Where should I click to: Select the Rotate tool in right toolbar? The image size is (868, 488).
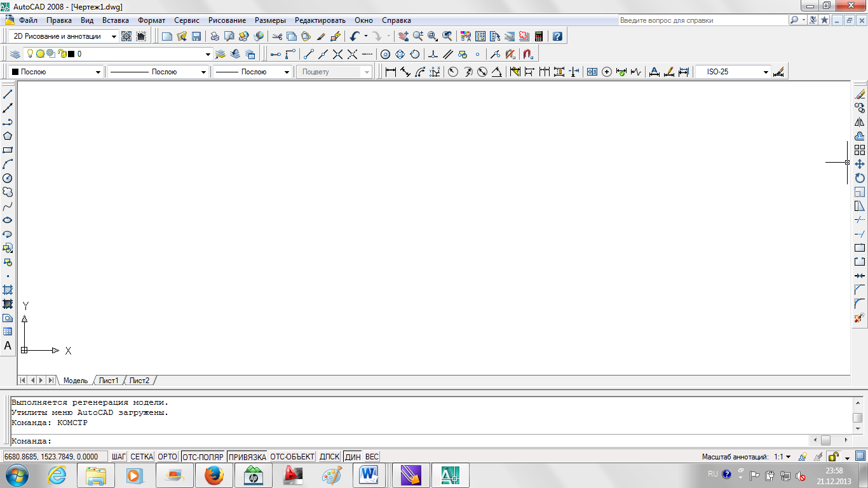[860, 178]
